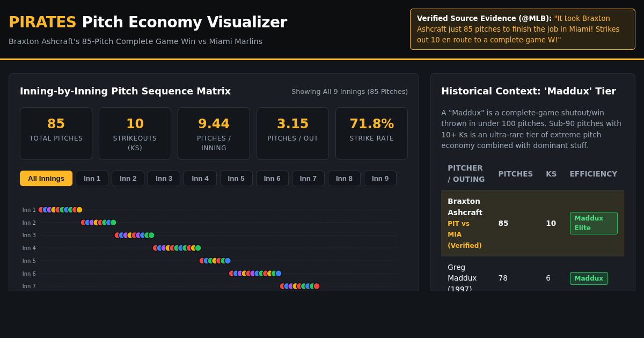Image resolution: width=644 pixels, height=338 pixels.
Task: Select the 3.15 Pitches / Out card
Action: 292,134
